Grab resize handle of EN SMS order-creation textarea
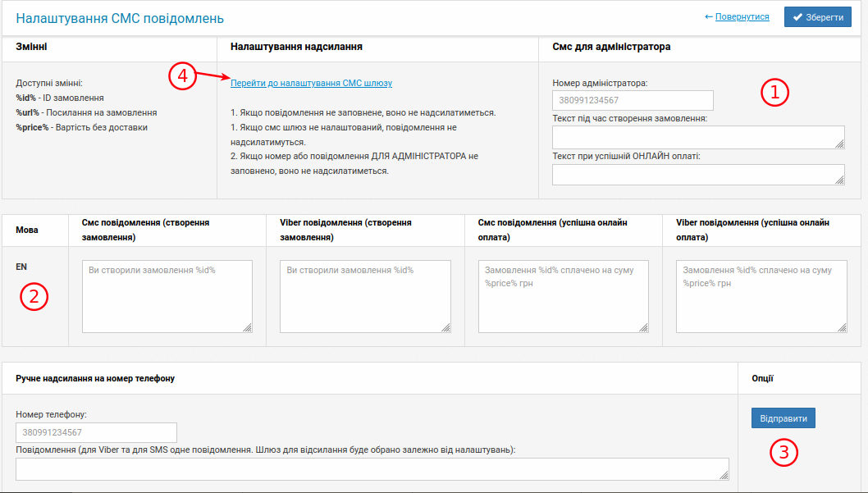The height and width of the screenshot is (493, 868). point(248,327)
